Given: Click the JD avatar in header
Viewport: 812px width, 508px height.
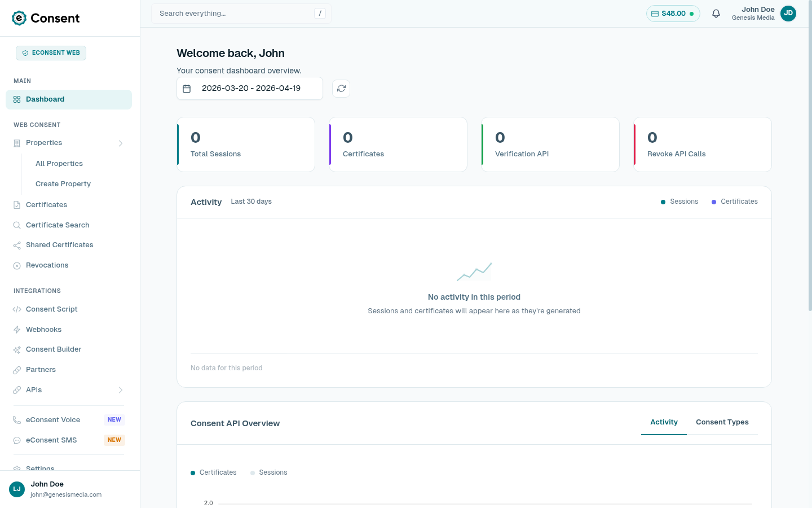Looking at the screenshot, I should [788, 14].
